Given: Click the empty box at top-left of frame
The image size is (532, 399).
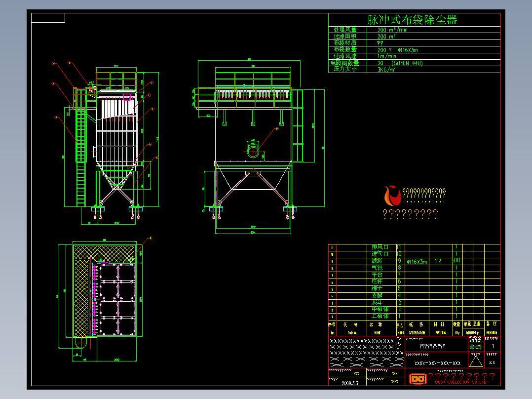Looking at the screenshot, I should point(48,18).
